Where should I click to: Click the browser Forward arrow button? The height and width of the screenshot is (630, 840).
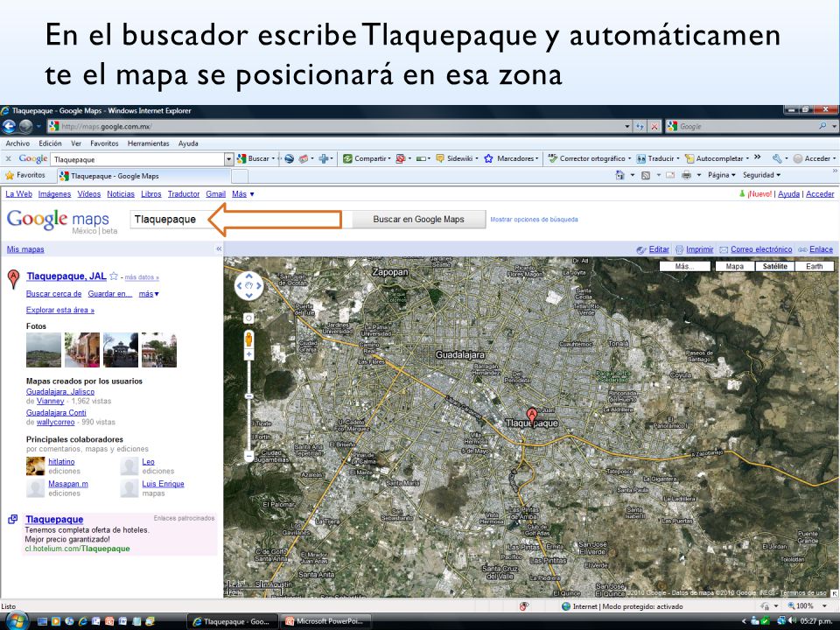coord(25,126)
